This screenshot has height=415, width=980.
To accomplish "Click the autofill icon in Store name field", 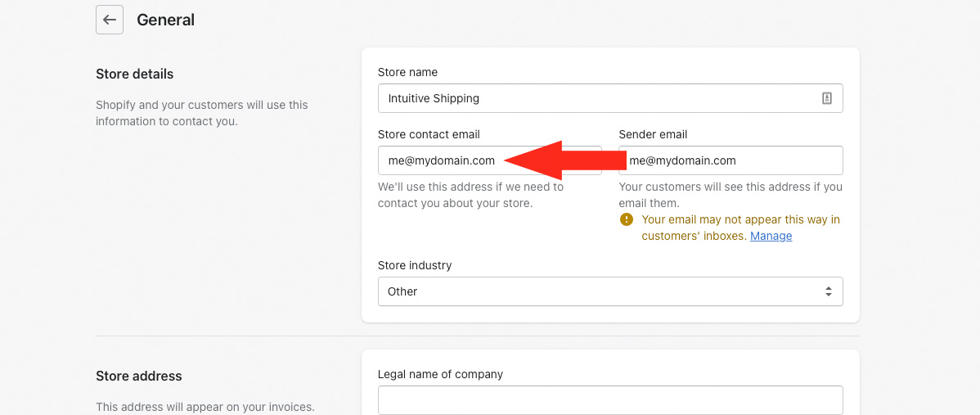I will (x=827, y=98).
